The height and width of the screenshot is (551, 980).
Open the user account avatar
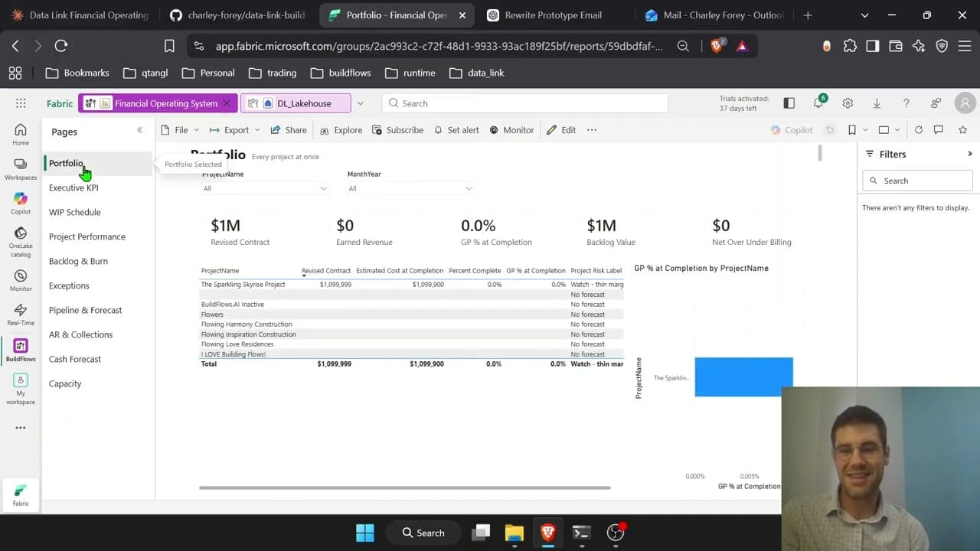965,103
